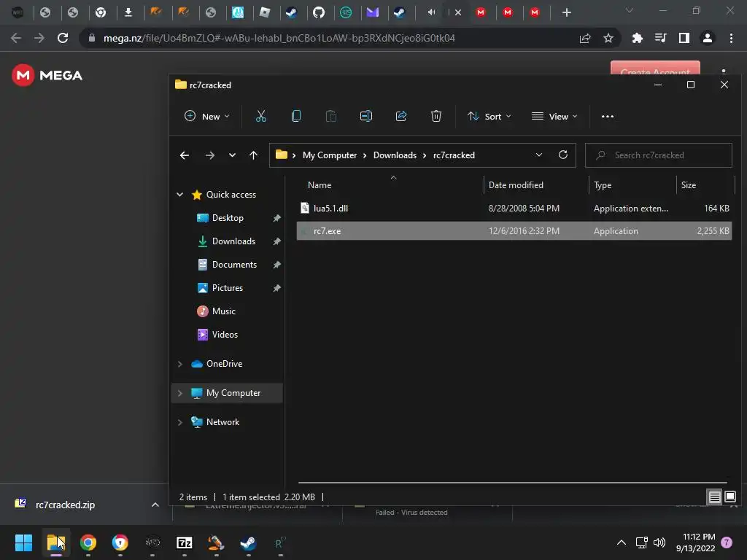Viewport: 747px width, 560px height.
Task: Reload the MEGA page in Chrome
Action: [63, 38]
